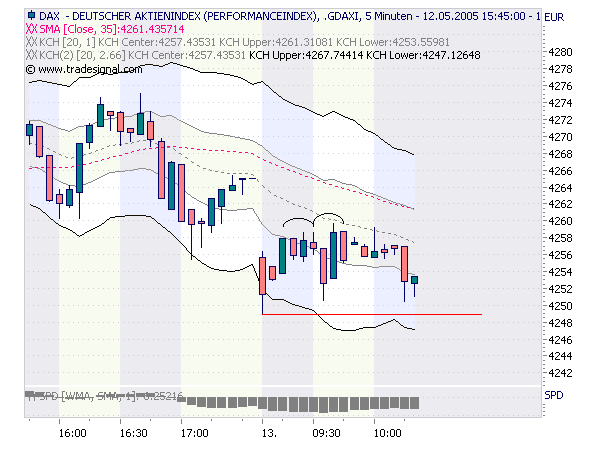Click the 5 Minuten interval text
This screenshot has height=450, width=600.
[x=389, y=16]
